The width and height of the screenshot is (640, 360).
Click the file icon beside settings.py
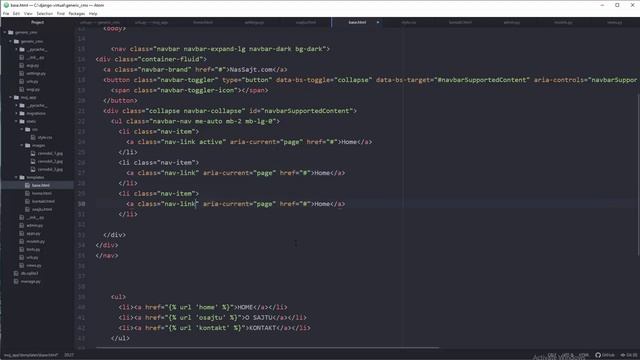click(x=22, y=73)
